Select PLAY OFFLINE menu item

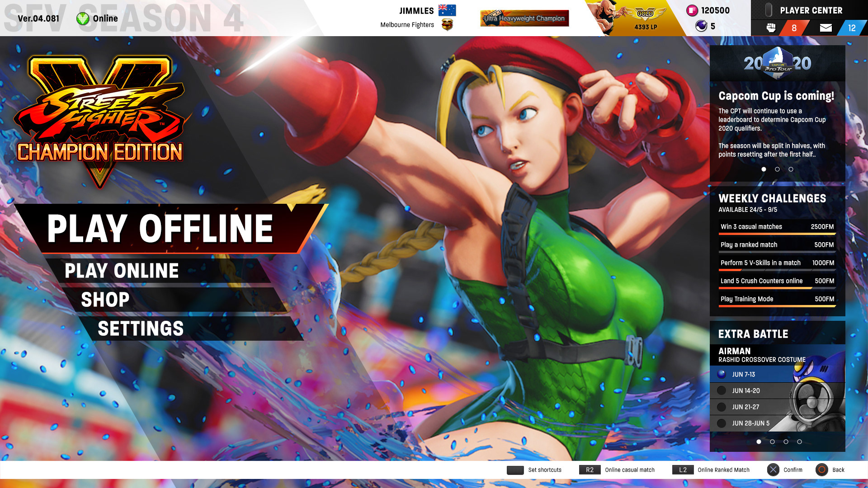point(160,228)
